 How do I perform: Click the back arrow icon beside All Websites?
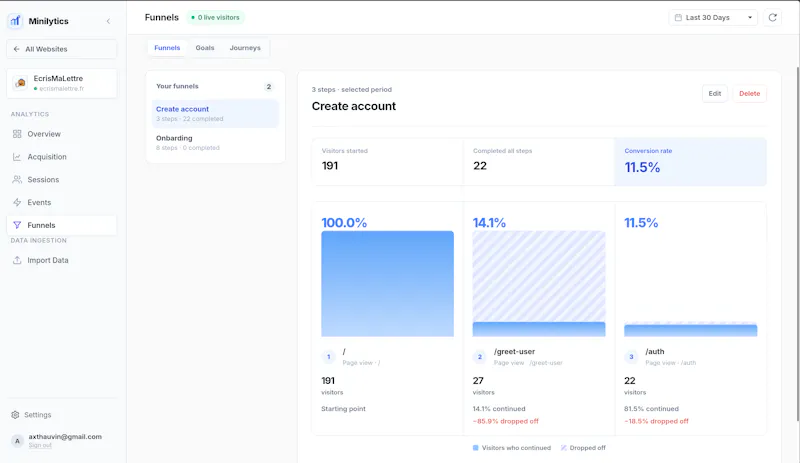point(16,49)
